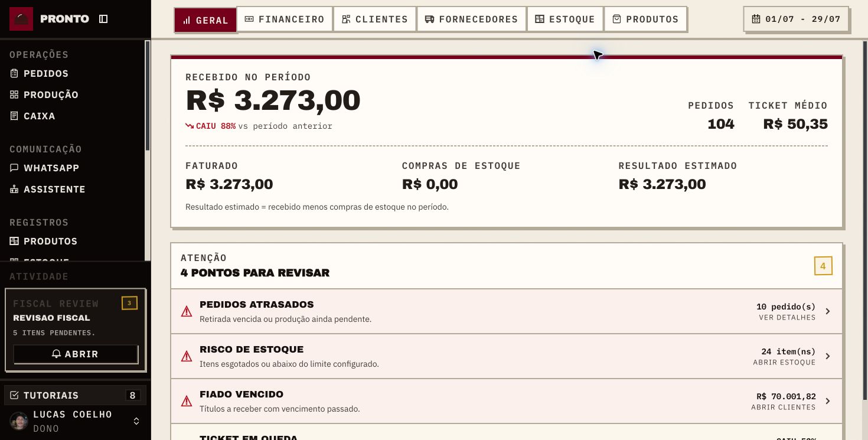Open the Fiado Vencido alert row
The width and height of the screenshot is (868, 440).
(x=507, y=401)
